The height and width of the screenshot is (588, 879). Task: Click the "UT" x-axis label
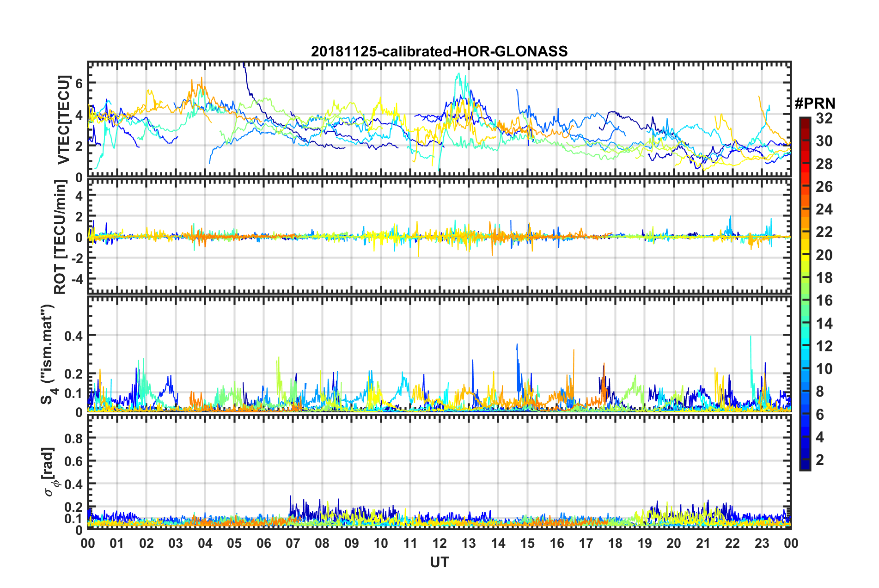click(439, 562)
